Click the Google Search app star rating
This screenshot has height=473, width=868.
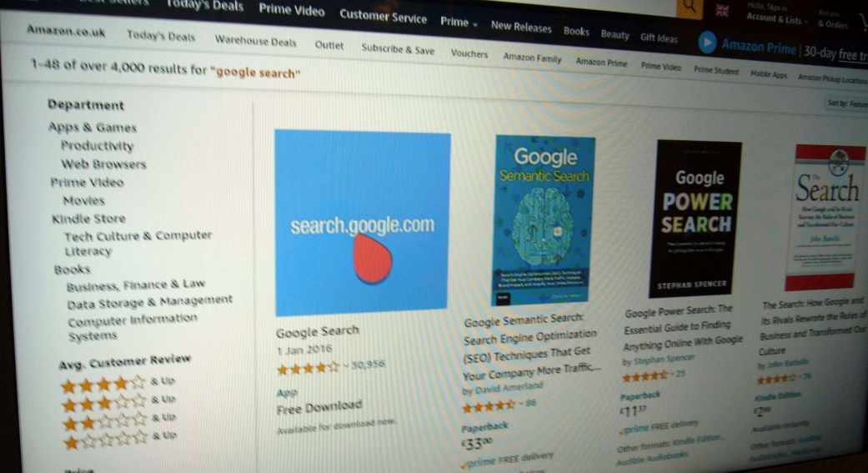(x=308, y=368)
